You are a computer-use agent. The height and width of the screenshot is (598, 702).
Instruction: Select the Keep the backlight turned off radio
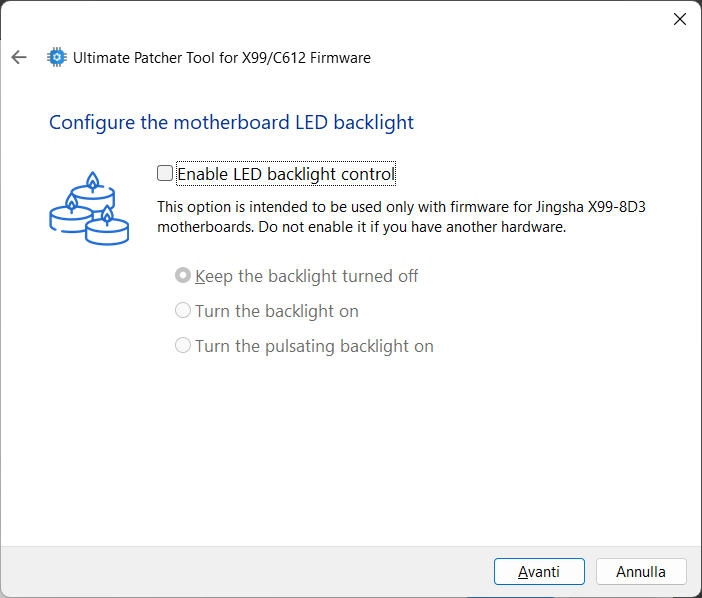coord(183,276)
